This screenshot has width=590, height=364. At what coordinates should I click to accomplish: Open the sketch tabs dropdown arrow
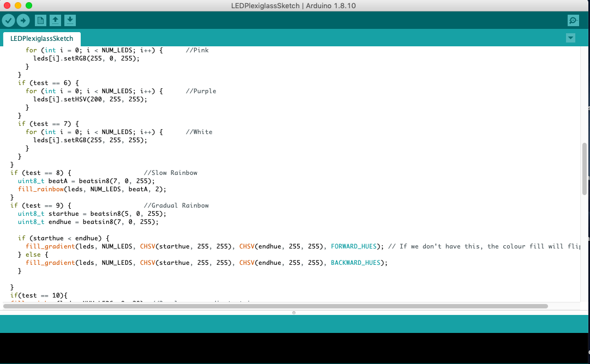[570, 38]
